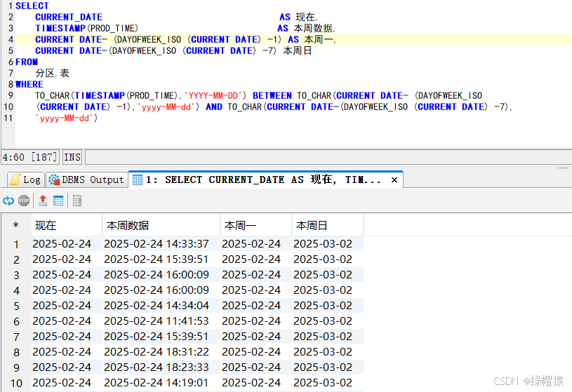Viewport: 572px width, 392px height.
Task: Click the cursor position '4:60 [187]' status
Action: pyautogui.click(x=30, y=157)
